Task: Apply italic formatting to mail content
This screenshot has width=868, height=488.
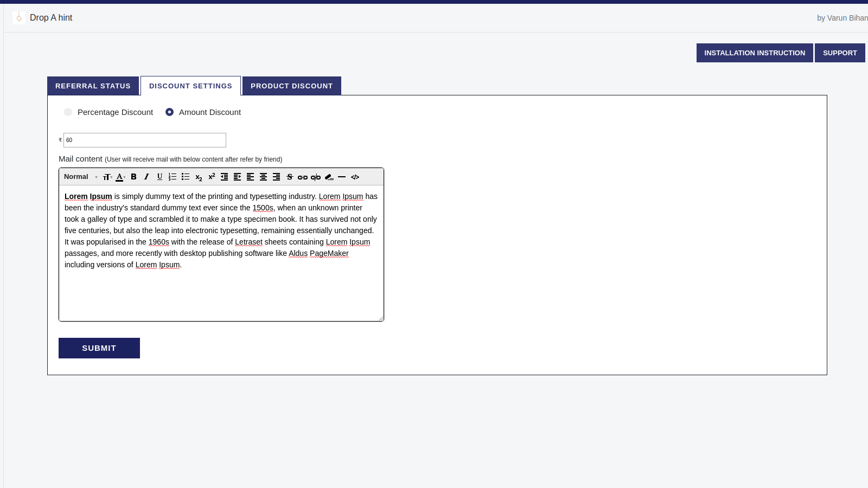Action: [x=146, y=177]
